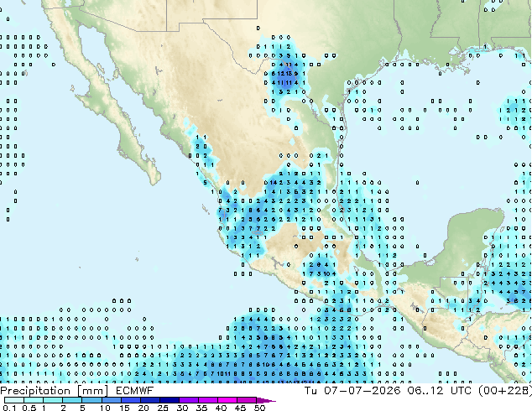Click the '06..12 UTC' time range text

(440, 391)
